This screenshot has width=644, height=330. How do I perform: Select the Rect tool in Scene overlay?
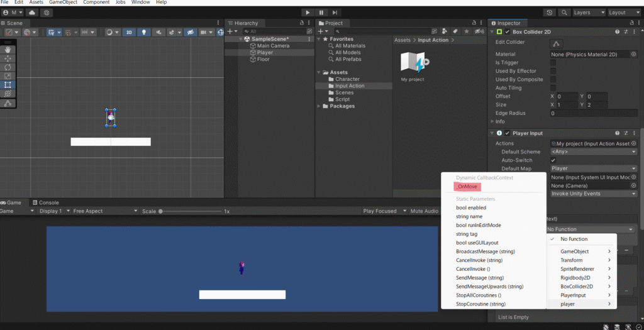point(8,85)
